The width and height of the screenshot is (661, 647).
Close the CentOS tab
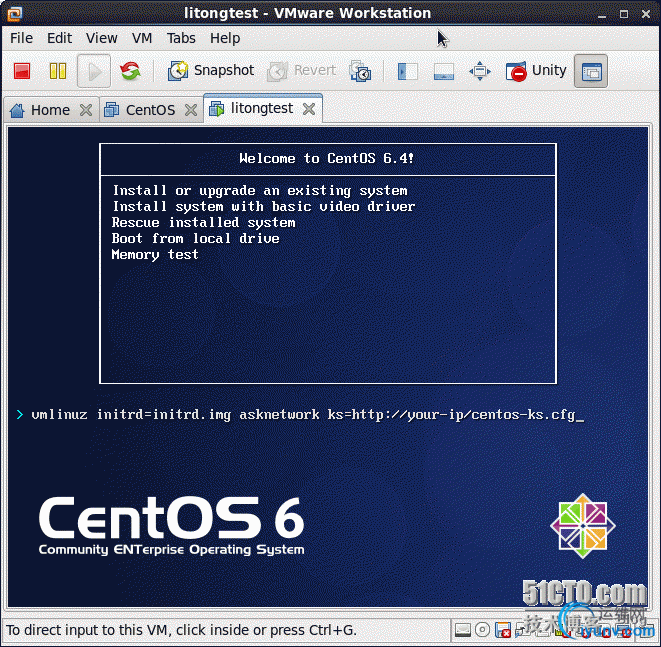click(191, 110)
